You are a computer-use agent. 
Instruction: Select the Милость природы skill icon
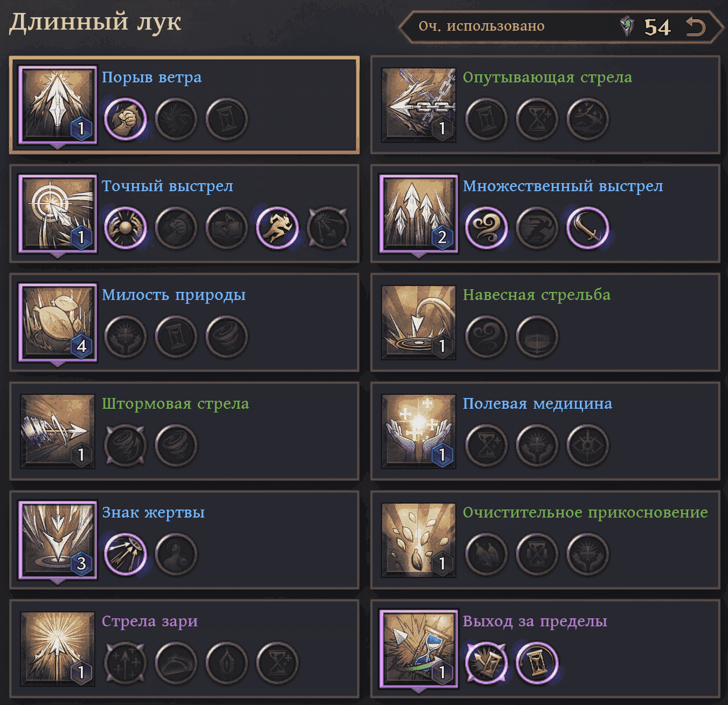58,323
